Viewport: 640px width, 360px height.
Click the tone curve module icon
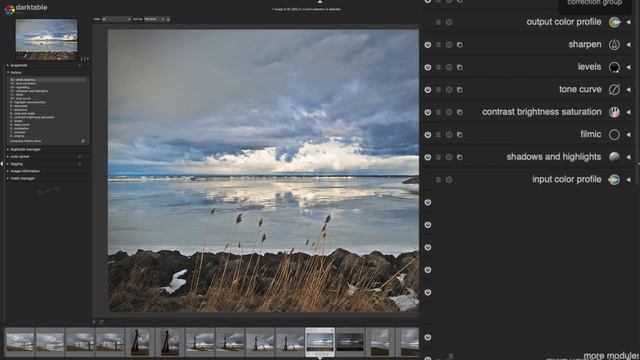[x=614, y=89]
